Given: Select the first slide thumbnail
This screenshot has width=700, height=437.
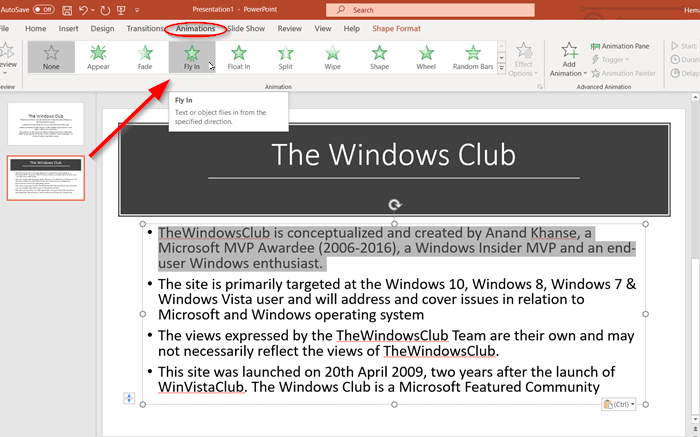Looking at the screenshot, I should pyautogui.click(x=47, y=123).
